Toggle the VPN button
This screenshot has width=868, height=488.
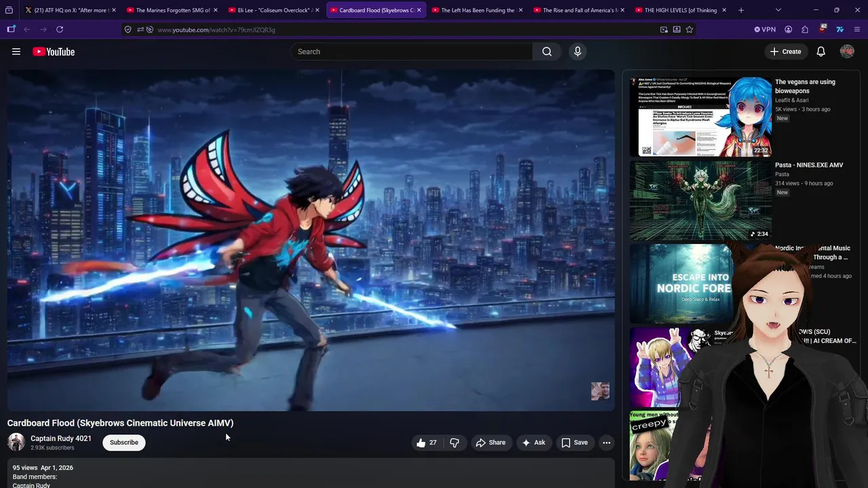tap(765, 29)
